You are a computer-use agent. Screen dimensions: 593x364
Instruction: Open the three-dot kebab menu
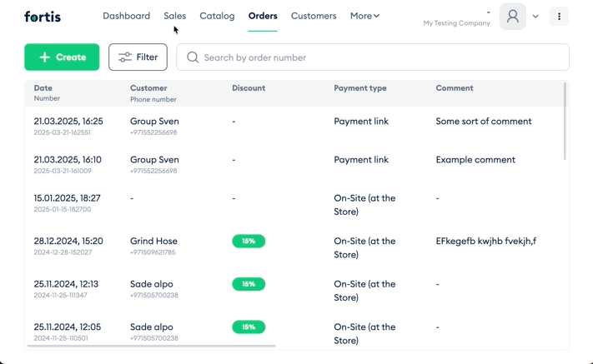pyautogui.click(x=559, y=16)
